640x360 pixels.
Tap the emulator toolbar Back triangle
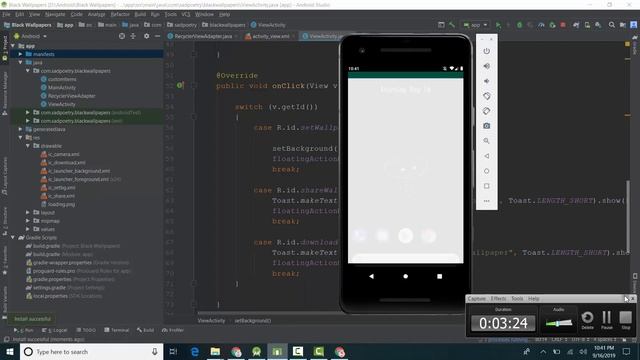pos(487,156)
